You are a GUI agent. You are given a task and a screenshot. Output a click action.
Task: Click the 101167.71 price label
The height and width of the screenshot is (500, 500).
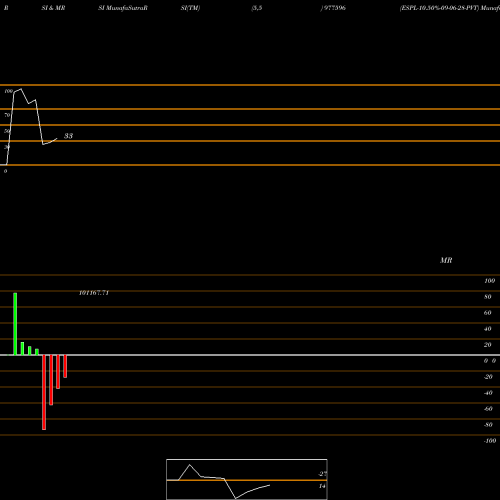tap(94, 293)
